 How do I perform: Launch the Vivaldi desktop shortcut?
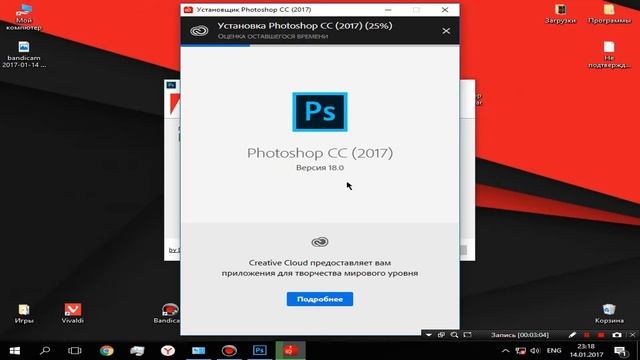[x=73, y=314]
